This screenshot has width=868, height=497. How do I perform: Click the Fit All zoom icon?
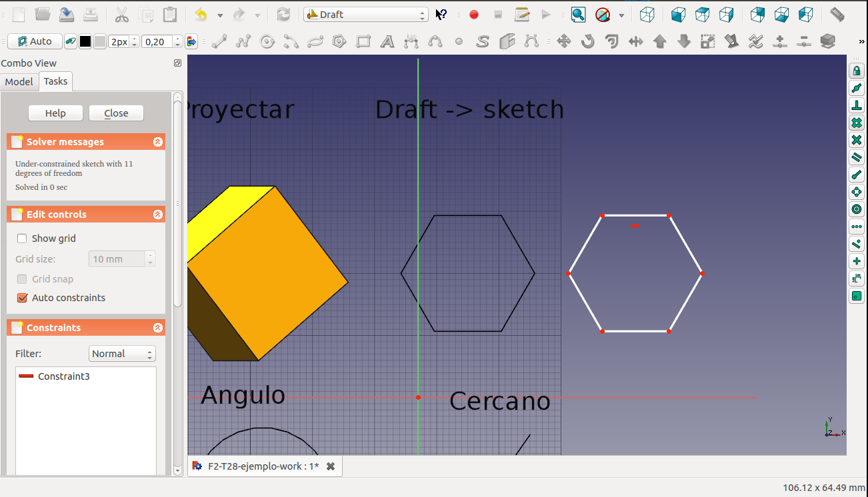578,15
